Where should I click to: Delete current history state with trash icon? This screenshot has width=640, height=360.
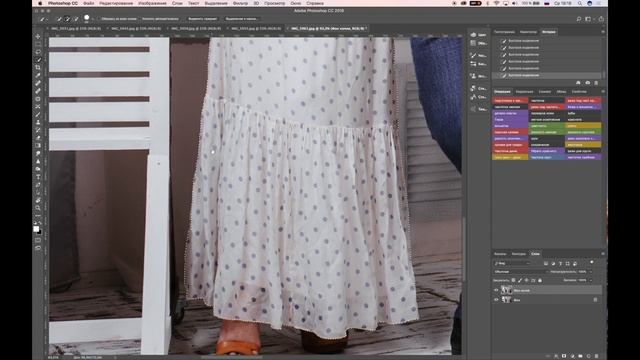pos(596,83)
